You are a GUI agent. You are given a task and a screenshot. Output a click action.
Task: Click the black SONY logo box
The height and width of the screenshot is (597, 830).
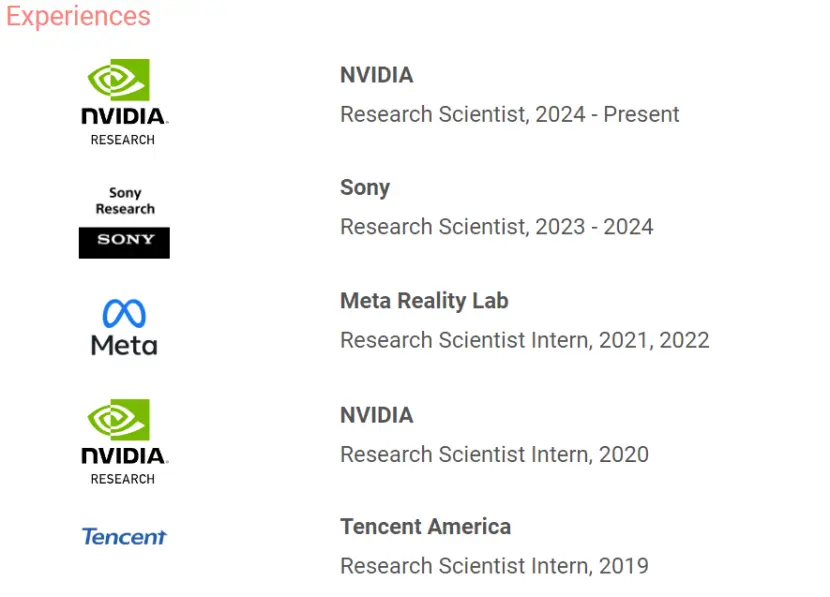[124, 242]
